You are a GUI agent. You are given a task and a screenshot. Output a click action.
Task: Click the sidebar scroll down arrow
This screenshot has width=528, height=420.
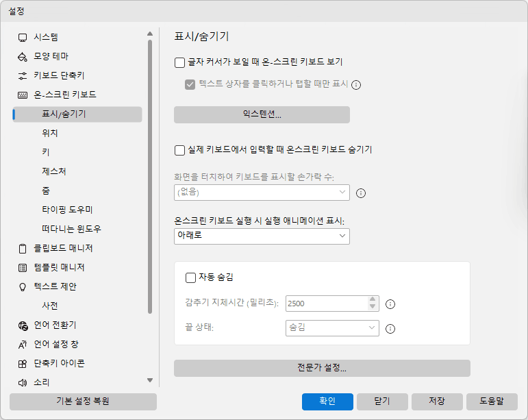tap(150, 380)
